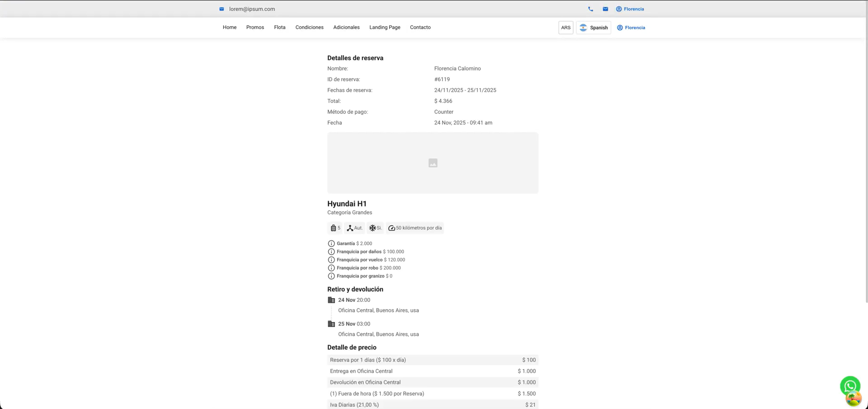Click the lorem@ipsum.com email link

coord(252,9)
